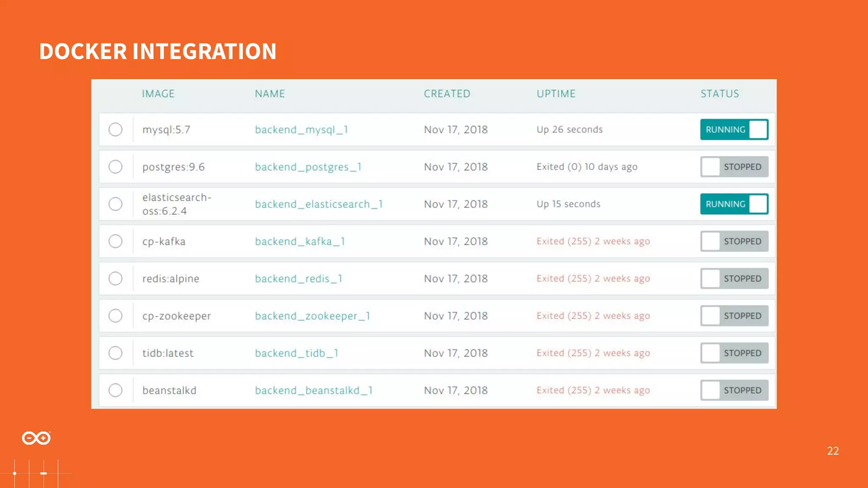Select the radio button for tidb:latest
The image size is (868, 488).
115,353
